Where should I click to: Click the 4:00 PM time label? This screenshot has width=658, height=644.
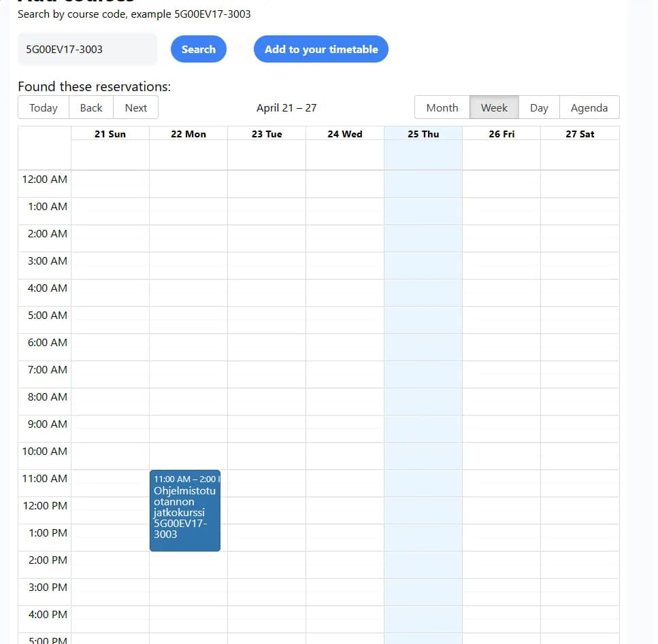point(48,615)
